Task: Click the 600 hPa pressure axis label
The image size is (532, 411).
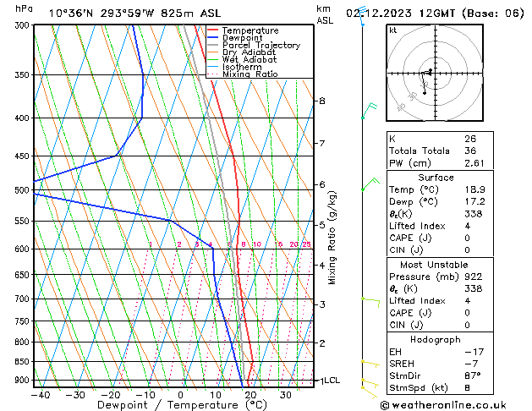Action: click(x=24, y=249)
